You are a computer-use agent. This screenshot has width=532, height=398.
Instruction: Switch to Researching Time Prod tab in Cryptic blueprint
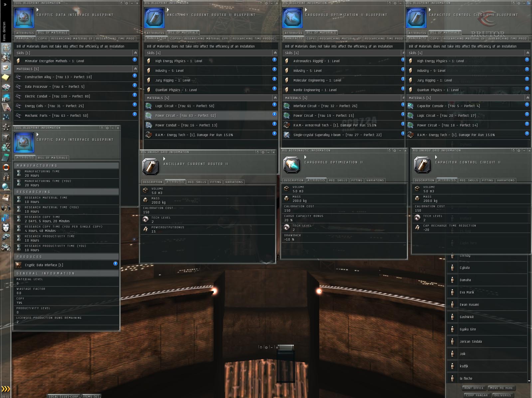[x=115, y=39]
